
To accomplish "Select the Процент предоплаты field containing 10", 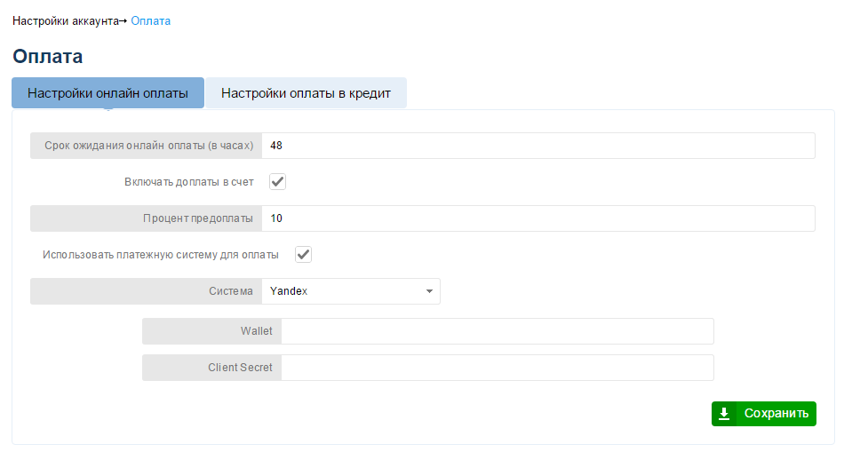I will point(538,218).
